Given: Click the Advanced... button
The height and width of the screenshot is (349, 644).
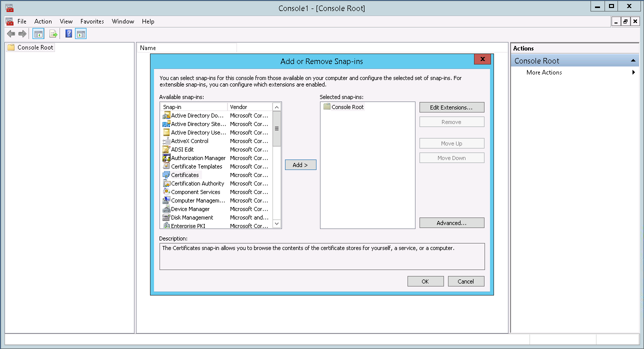Looking at the screenshot, I should pos(452,223).
